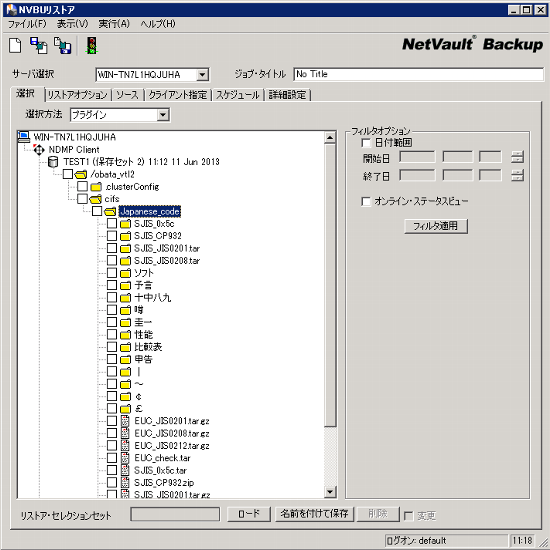This screenshot has width=550, height=550.
Task: Click the TEST1 (保存セット 2) tree label
Action: (x=141, y=162)
